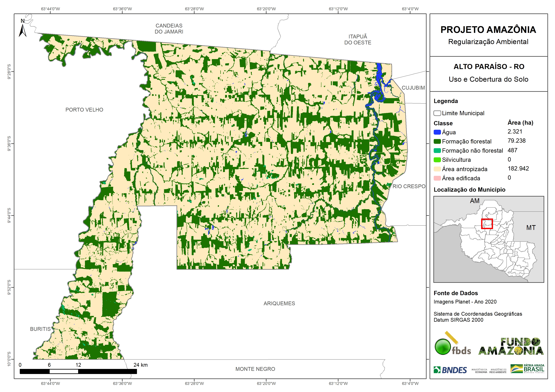Click the bright green Silvicultura swatch
The height and width of the screenshot is (392, 555).
pyautogui.click(x=437, y=160)
